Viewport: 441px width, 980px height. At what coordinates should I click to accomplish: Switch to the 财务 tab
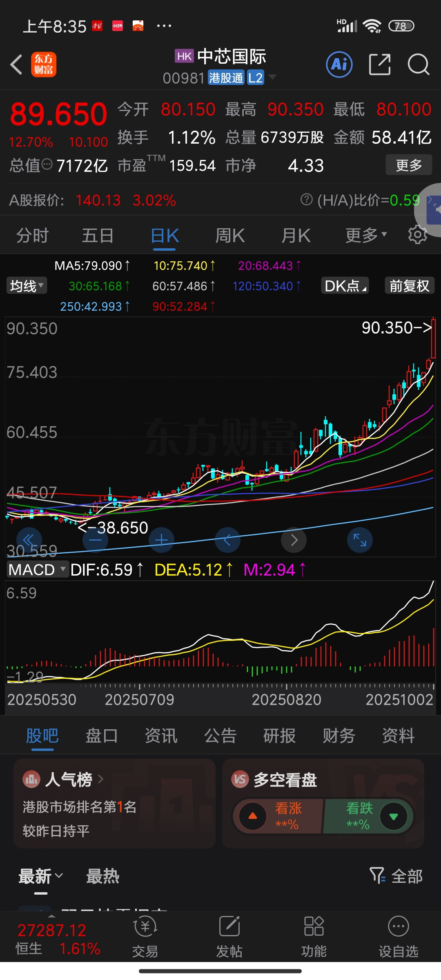pyautogui.click(x=339, y=736)
